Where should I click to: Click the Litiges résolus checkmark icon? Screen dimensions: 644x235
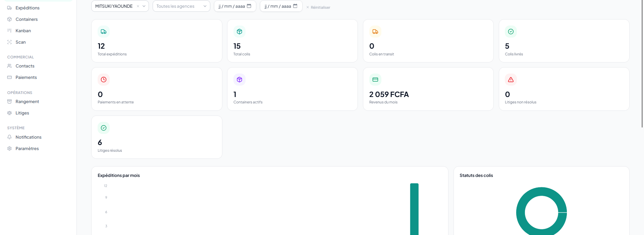pos(104,128)
